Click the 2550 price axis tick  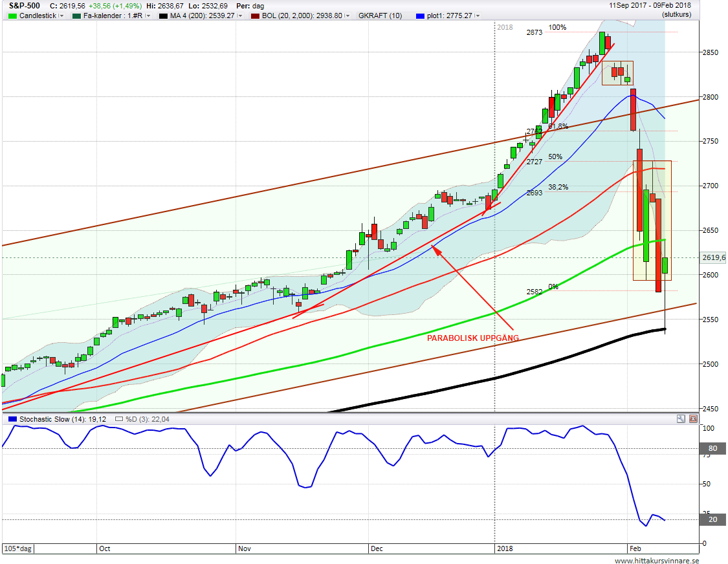711,320
